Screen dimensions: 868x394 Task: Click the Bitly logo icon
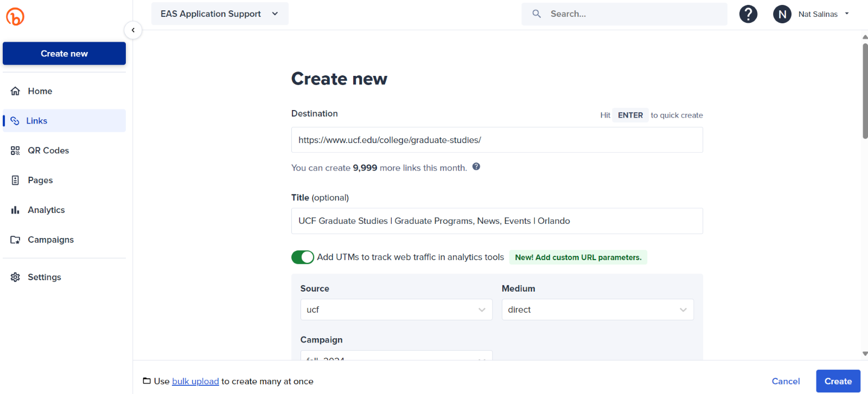(x=15, y=17)
